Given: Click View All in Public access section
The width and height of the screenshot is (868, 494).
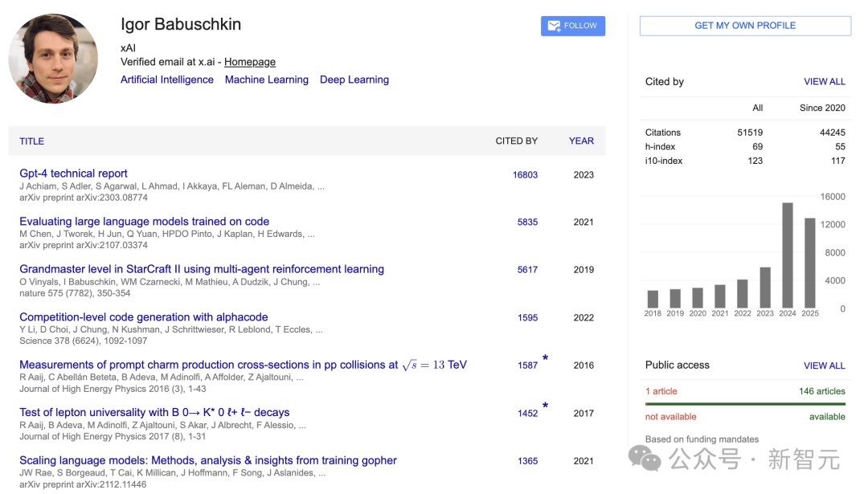Looking at the screenshot, I should pyautogui.click(x=825, y=365).
